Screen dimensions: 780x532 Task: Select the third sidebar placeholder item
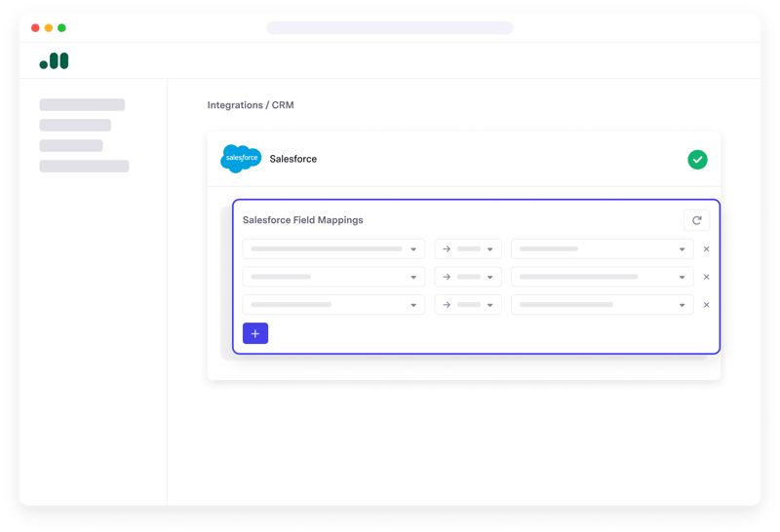(x=71, y=146)
